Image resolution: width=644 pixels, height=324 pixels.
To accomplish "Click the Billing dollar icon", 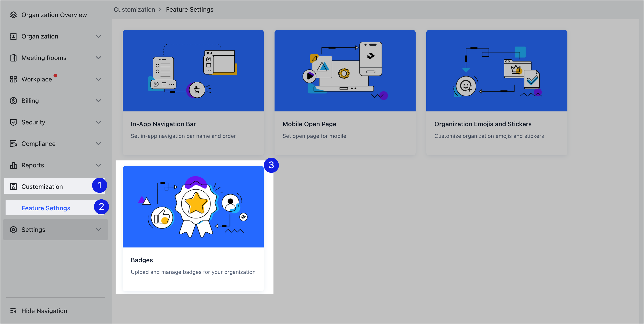I will [13, 101].
